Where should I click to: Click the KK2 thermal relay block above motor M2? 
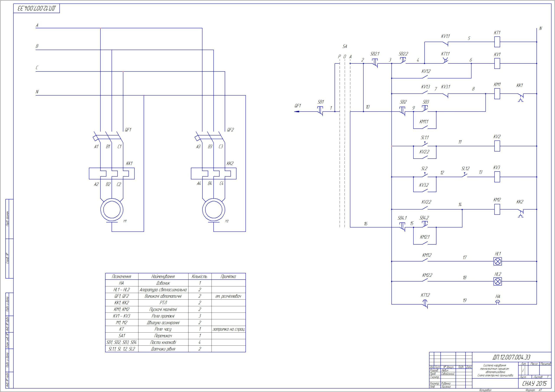(x=214, y=174)
